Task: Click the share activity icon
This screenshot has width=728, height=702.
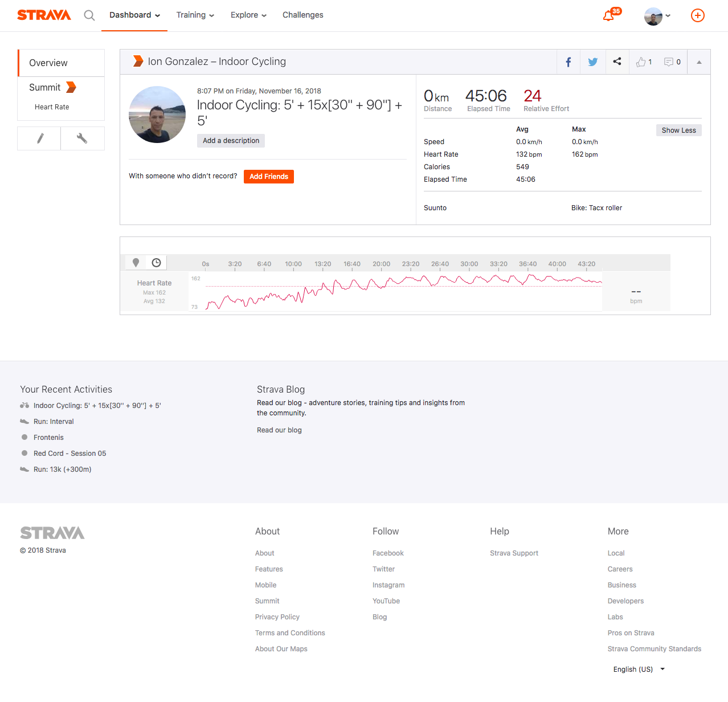Action: click(x=617, y=62)
